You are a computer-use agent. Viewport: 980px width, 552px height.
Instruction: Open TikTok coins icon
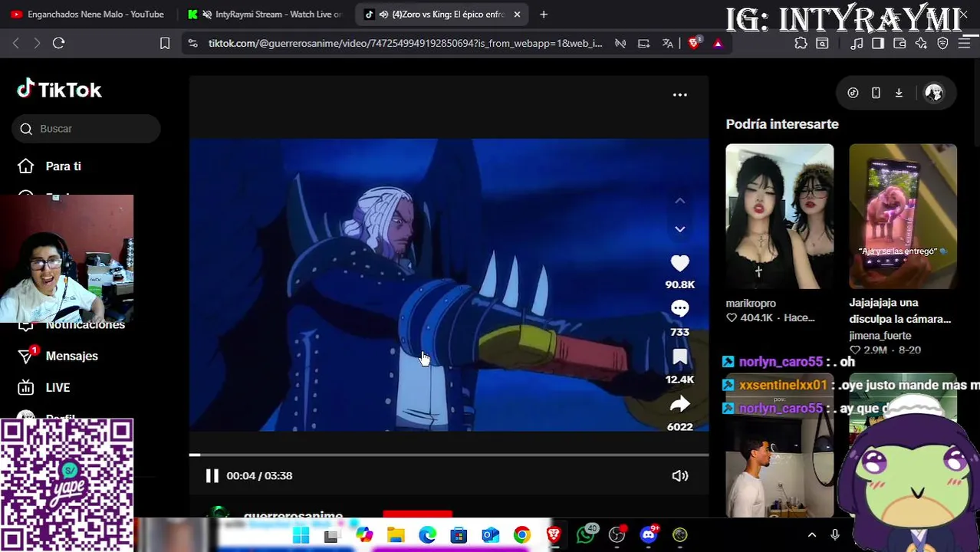853,93
